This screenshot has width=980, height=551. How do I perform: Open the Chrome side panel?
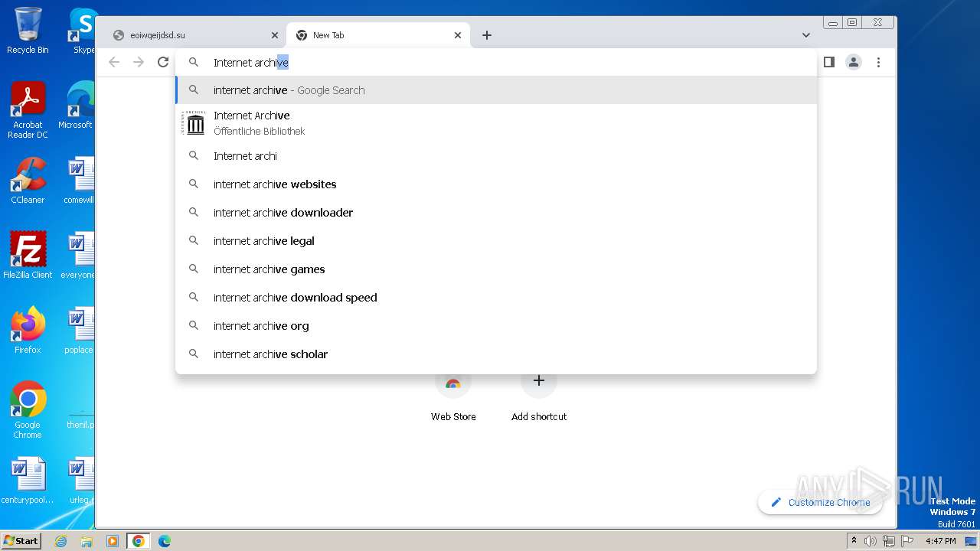[x=828, y=62]
